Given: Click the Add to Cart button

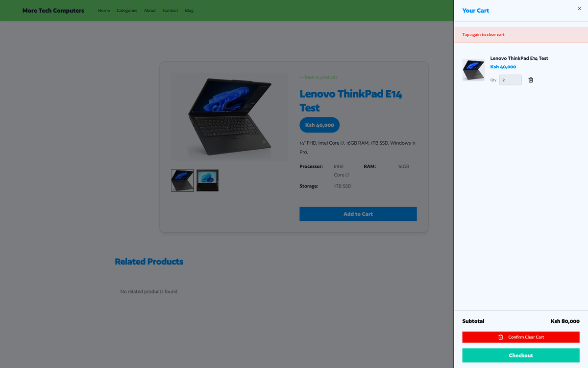Looking at the screenshot, I should 358,214.
